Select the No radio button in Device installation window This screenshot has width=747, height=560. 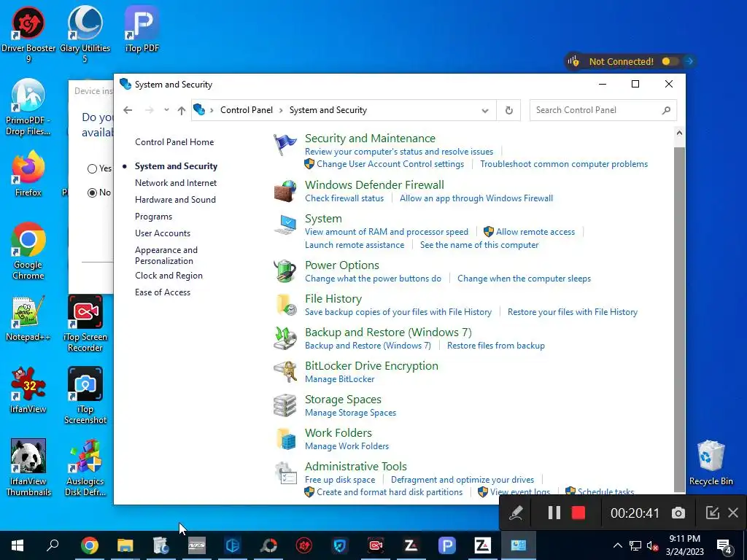(93, 192)
